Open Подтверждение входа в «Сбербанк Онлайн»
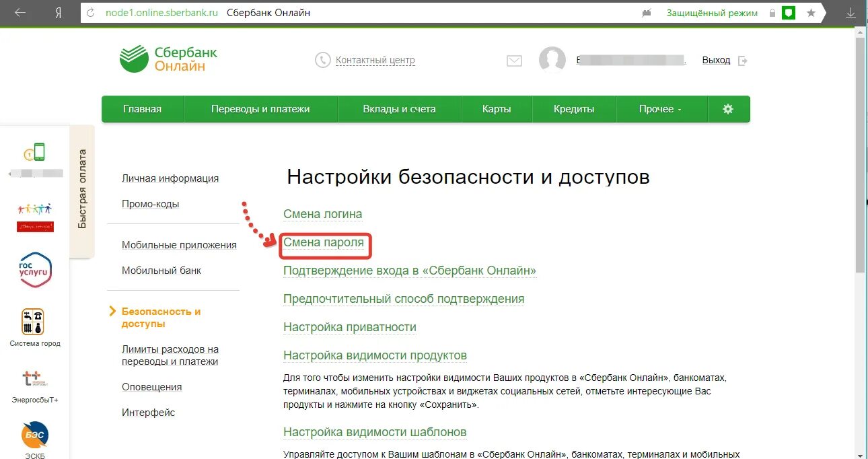 click(x=410, y=271)
